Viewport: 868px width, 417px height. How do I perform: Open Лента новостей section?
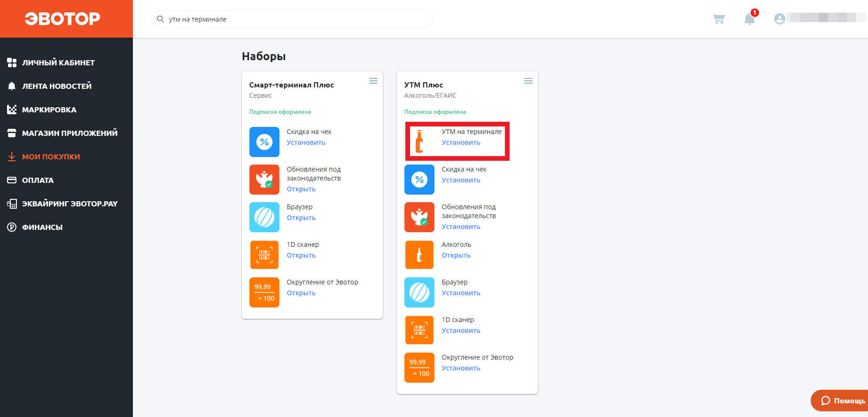coord(57,86)
